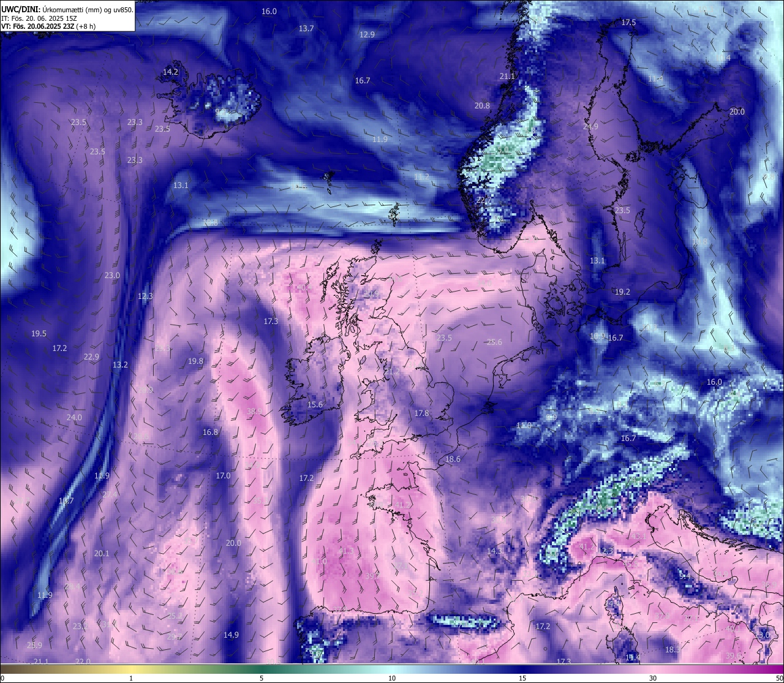The height and width of the screenshot is (683, 784).
Task: Click the 25.9 value label on the map
Action: coord(34,646)
